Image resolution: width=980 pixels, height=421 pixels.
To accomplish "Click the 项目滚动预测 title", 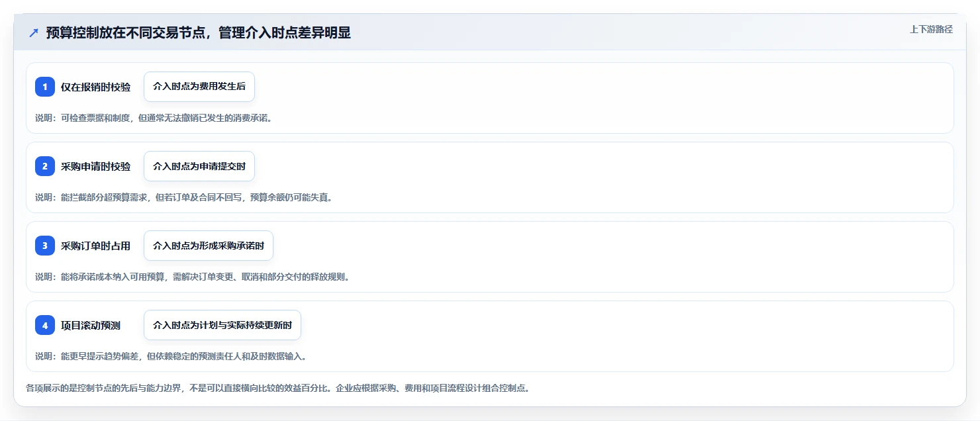I will 91,325.
